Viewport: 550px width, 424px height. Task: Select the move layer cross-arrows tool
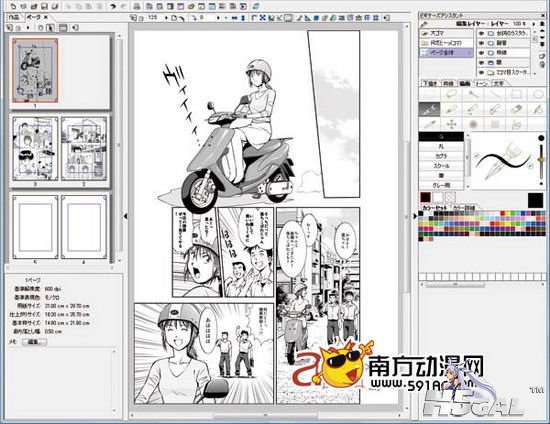click(451, 124)
